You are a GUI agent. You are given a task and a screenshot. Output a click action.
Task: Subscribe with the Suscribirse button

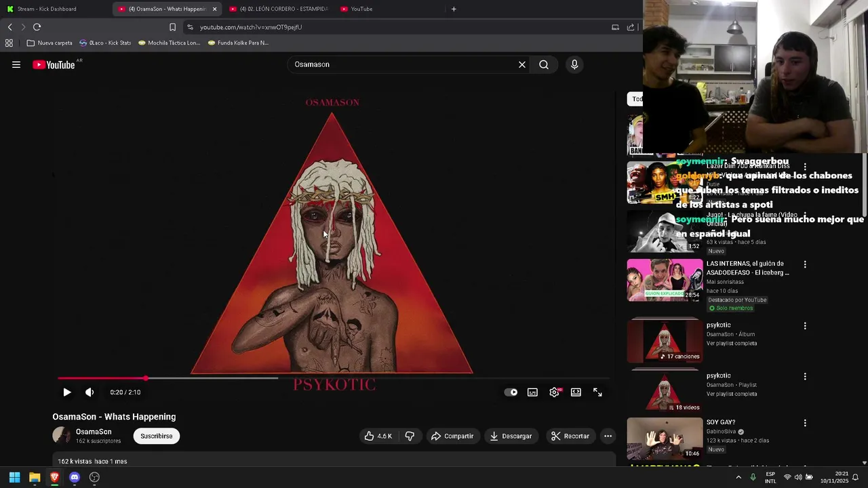tap(157, 436)
